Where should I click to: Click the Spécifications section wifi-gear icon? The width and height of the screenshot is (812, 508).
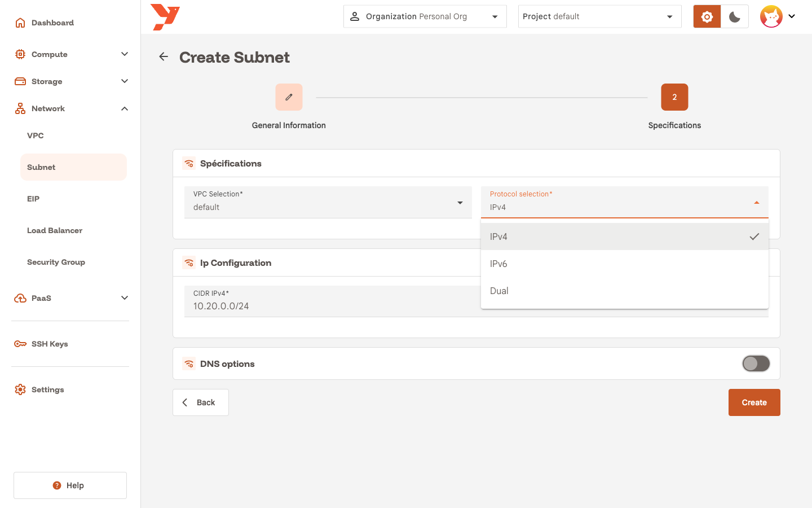coord(189,164)
